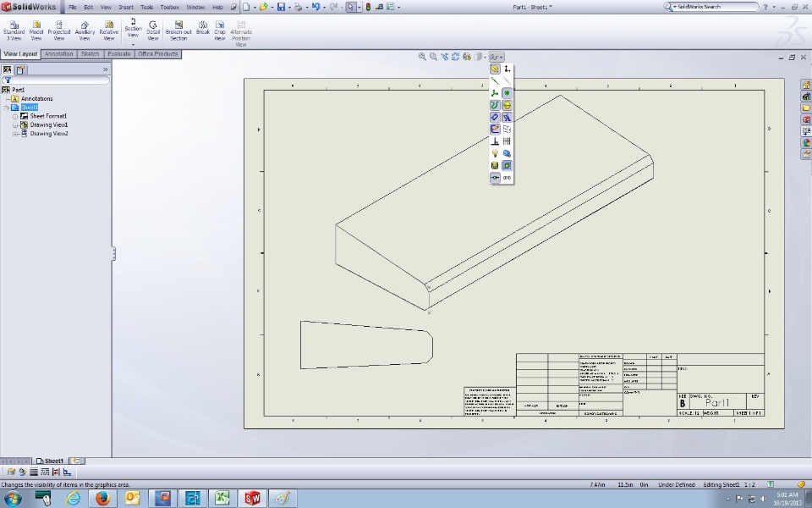Viewport: 812px width, 508px height.
Task: Apply the Crop View tool
Action: tap(220, 30)
